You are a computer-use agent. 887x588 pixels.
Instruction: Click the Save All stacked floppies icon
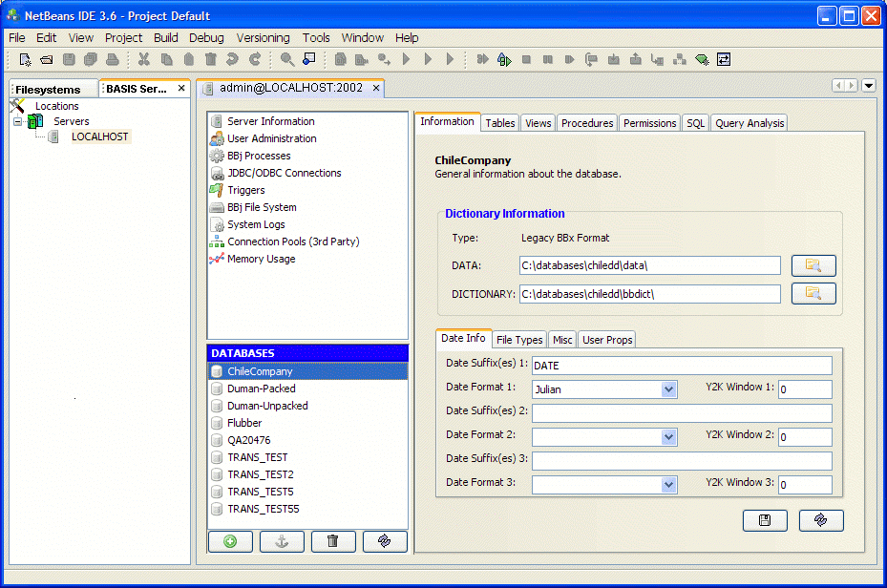coord(91,59)
